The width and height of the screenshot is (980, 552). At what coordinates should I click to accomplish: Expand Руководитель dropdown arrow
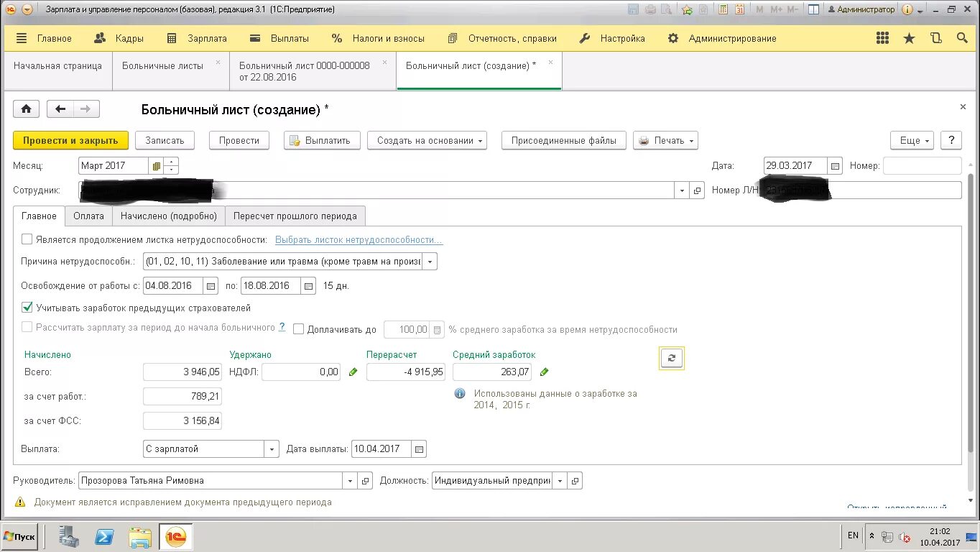pos(350,481)
